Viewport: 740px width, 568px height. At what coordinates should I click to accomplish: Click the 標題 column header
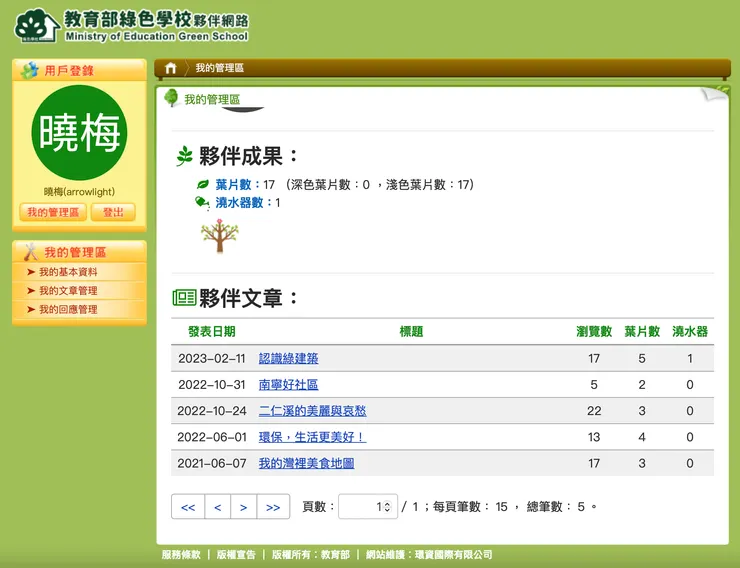[411, 332]
